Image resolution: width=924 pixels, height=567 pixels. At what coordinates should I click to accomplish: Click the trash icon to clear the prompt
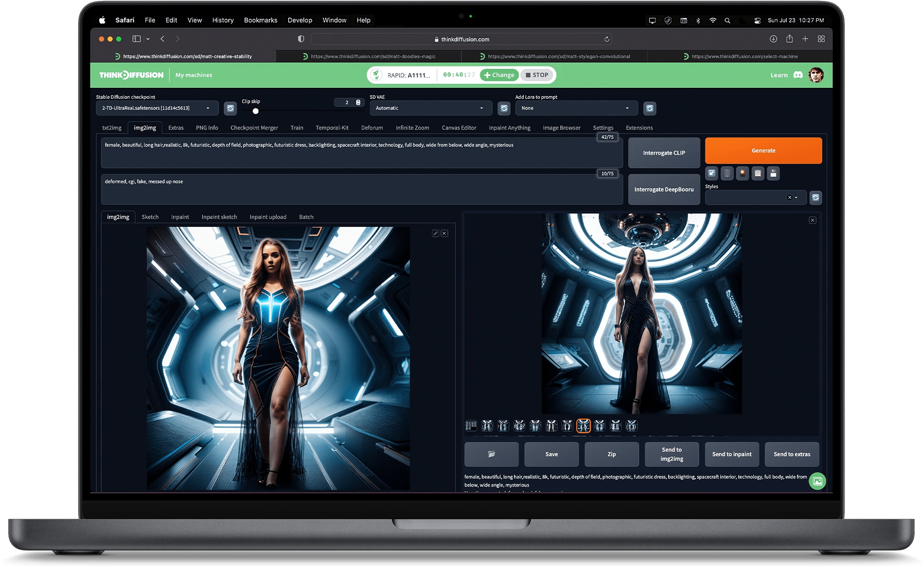click(727, 173)
